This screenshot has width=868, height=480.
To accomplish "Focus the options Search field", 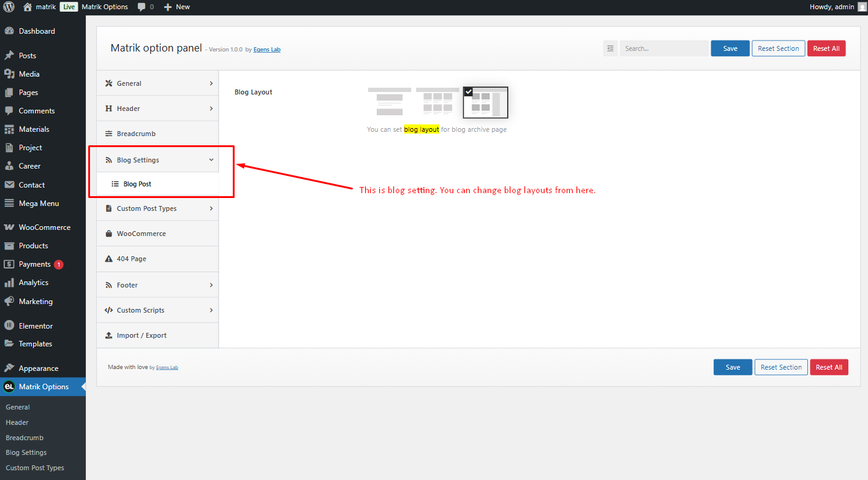I will (664, 48).
